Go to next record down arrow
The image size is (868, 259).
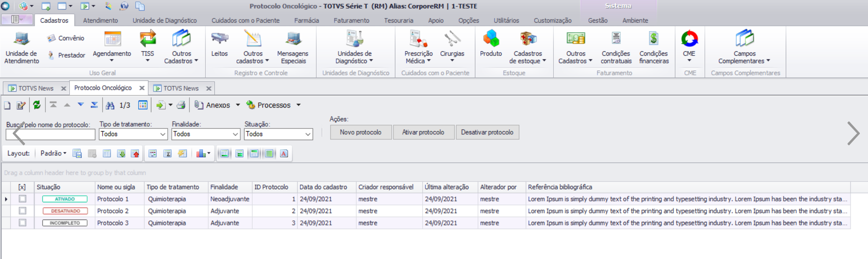pos(80,105)
